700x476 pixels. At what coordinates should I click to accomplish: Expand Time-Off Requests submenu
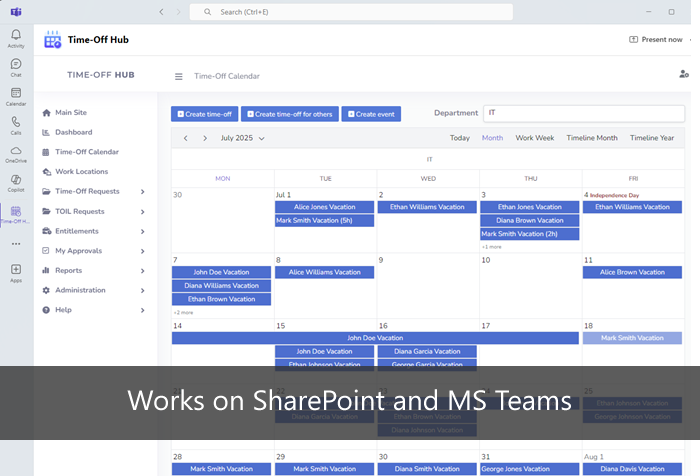click(142, 192)
